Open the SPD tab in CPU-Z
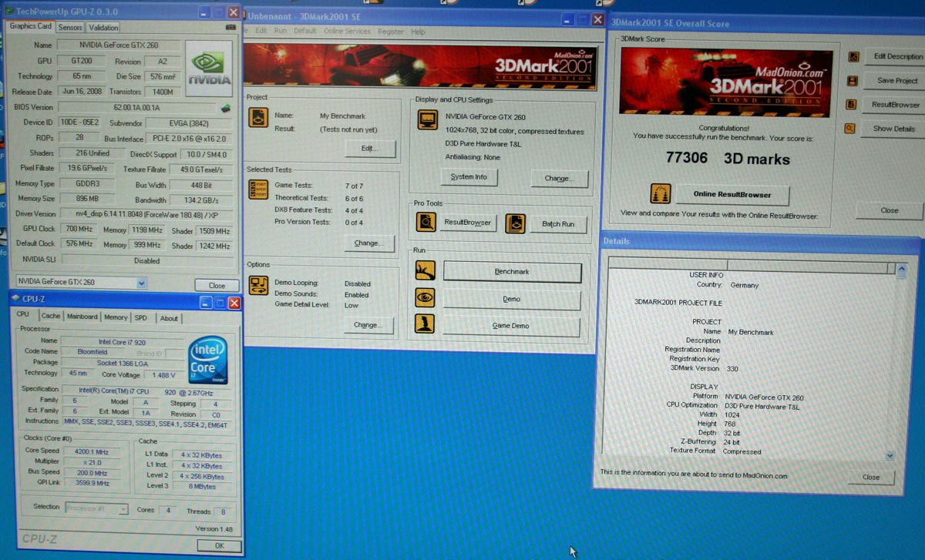925x560 pixels. (141, 317)
